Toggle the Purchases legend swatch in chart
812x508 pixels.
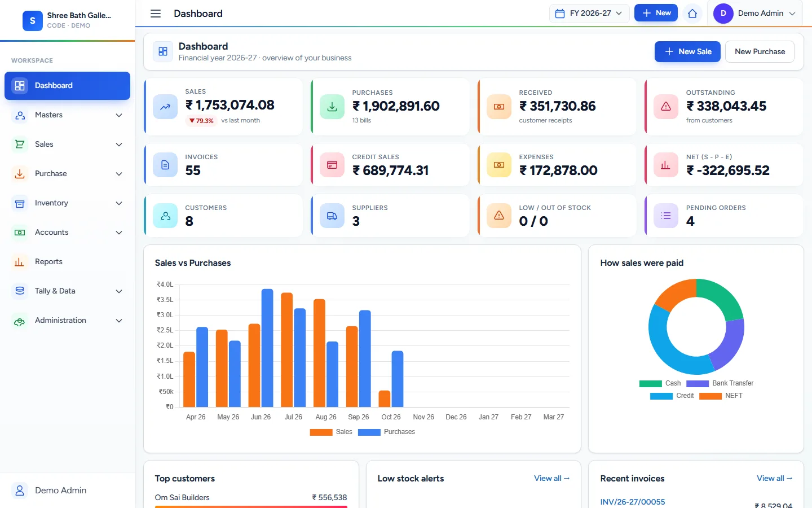369,432
